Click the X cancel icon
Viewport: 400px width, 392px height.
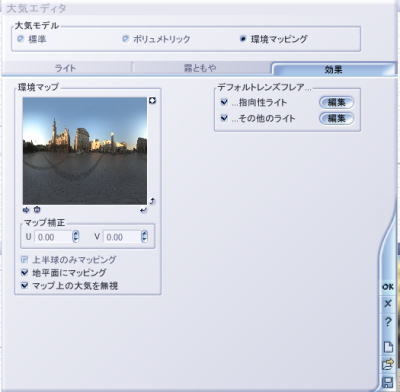[388, 304]
